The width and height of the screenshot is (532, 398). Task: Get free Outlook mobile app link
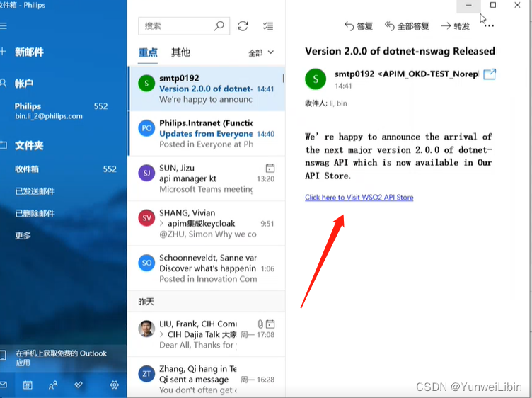point(61,358)
